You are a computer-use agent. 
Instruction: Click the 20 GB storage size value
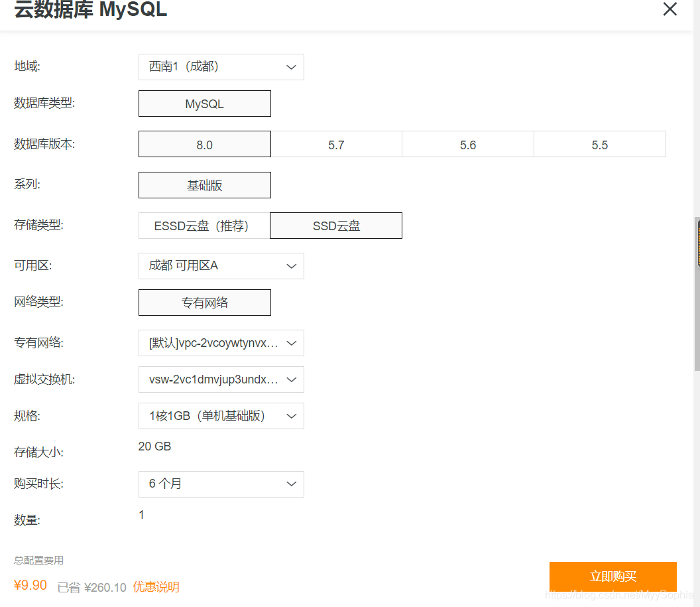pyautogui.click(x=154, y=446)
